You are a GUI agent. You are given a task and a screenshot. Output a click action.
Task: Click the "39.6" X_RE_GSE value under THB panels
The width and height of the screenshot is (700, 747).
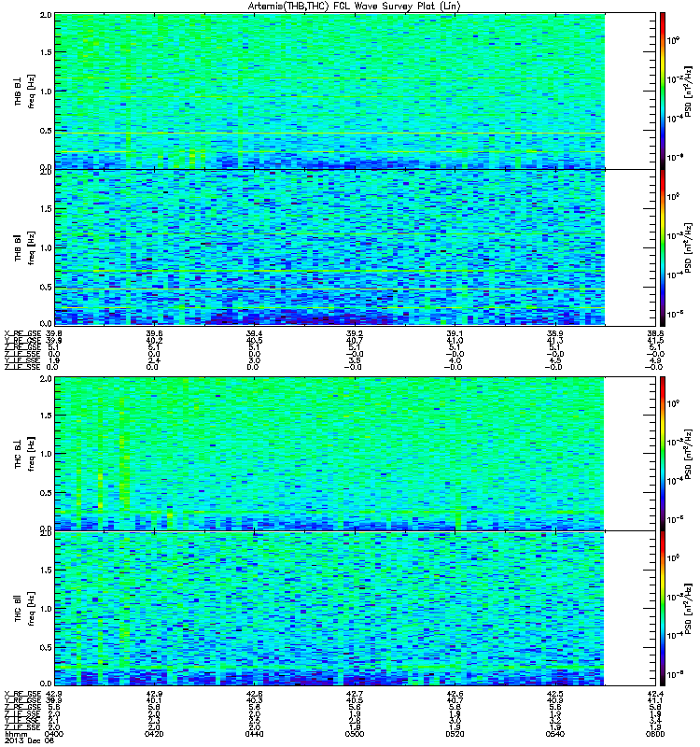coord(154,333)
